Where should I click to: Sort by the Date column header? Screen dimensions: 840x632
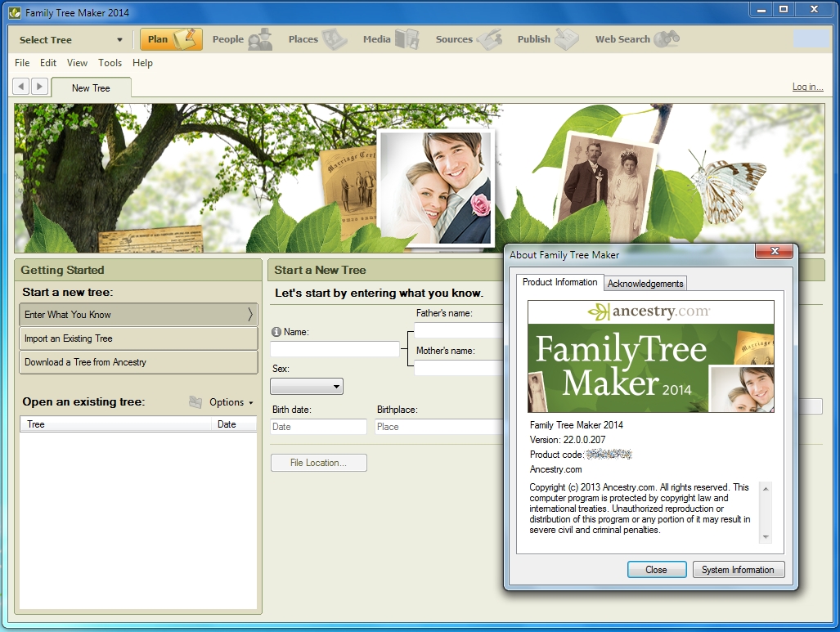pyautogui.click(x=234, y=424)
